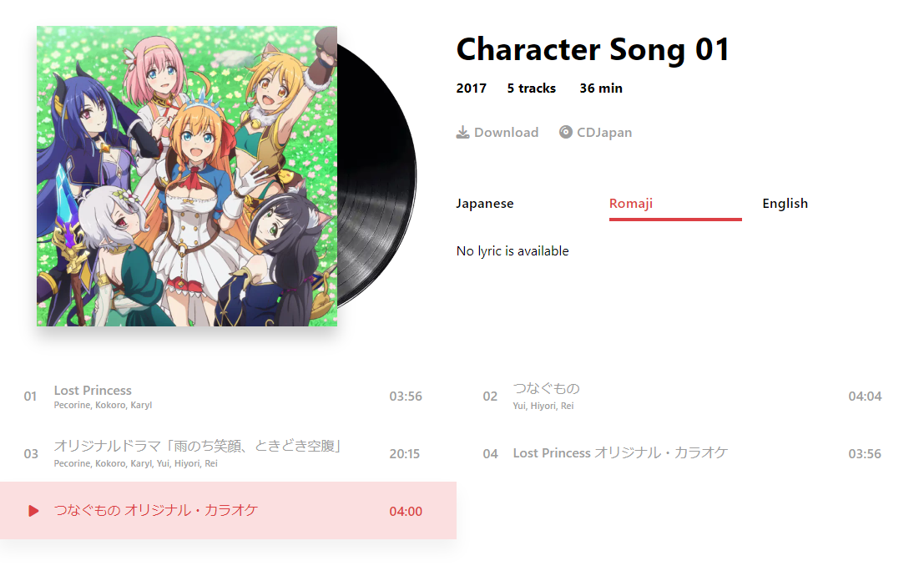The height and width of the screenshot is (586, 924).
Task: Select highlighted track つなぐもの オリジナル・カラオケ
Action: pyautogui.click(x=228, y=511)
